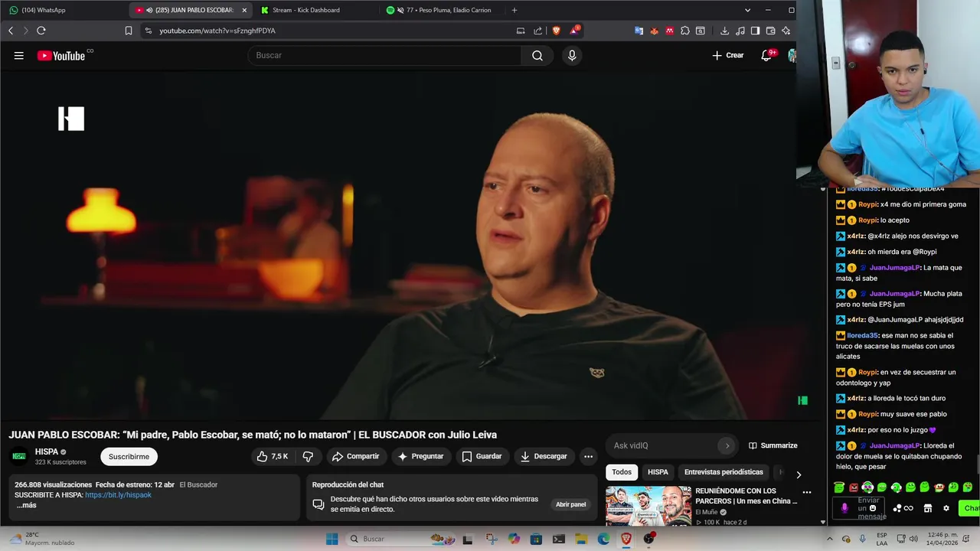Save video with Guardar button
Screen dimensions: 980x551
click(482, 456)
